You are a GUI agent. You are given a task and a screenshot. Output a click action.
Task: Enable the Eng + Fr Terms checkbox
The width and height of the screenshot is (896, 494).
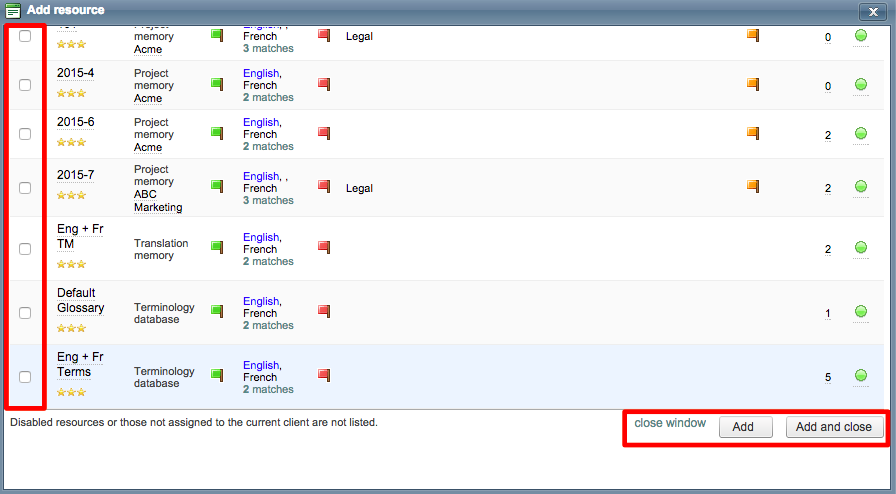[x=25, y=376]
